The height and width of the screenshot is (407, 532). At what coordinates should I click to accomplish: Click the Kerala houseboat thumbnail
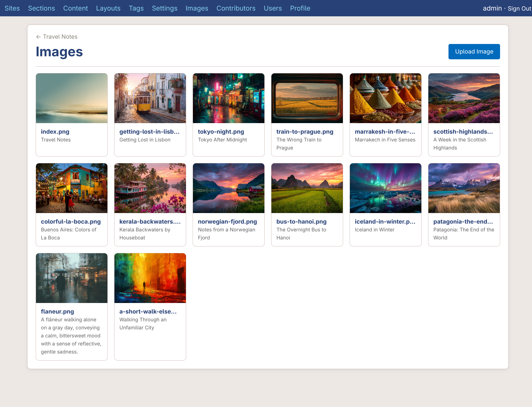click(x=150, y=188)
